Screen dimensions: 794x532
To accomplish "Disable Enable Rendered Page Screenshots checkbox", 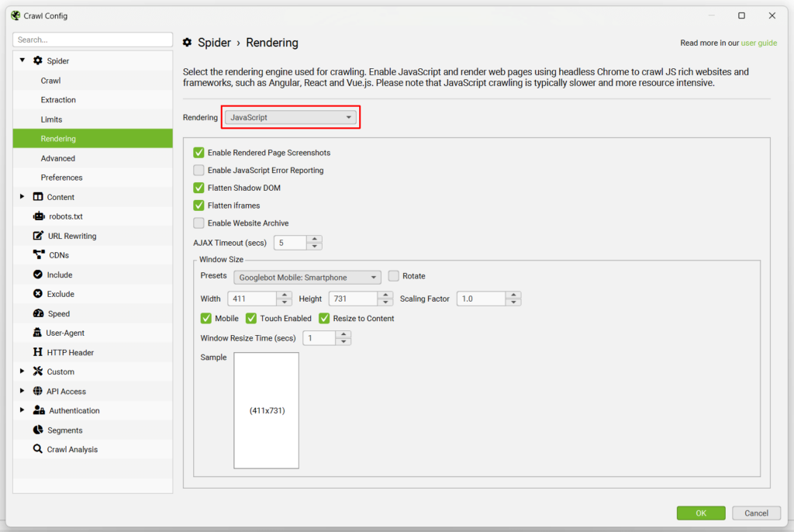I will [199, 153].
